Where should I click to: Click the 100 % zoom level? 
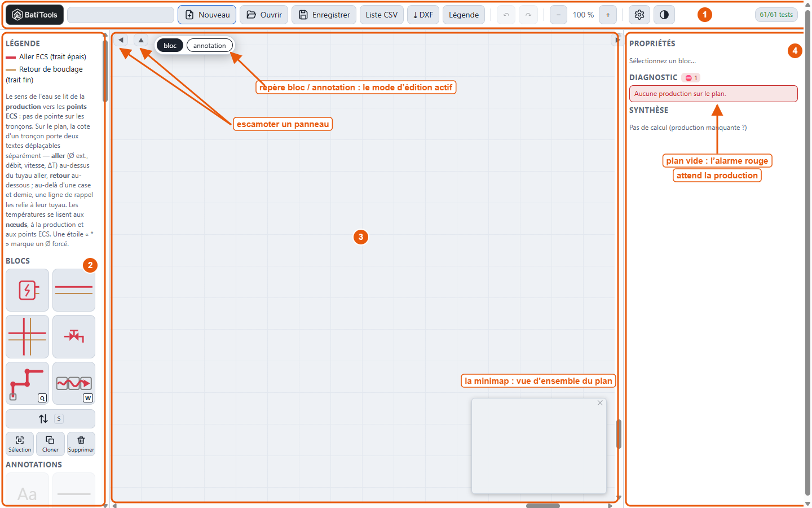click(583, 15)
